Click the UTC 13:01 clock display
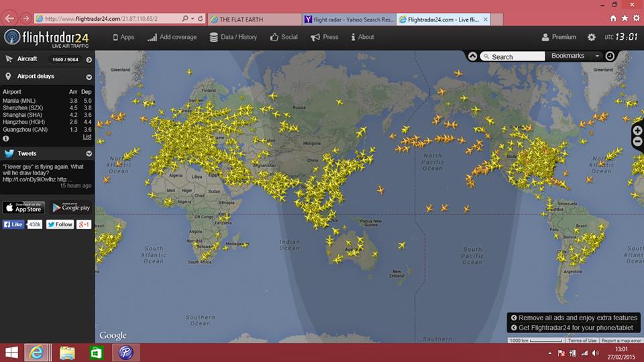Screen dimensions: 644x362 tap(621, 37)
